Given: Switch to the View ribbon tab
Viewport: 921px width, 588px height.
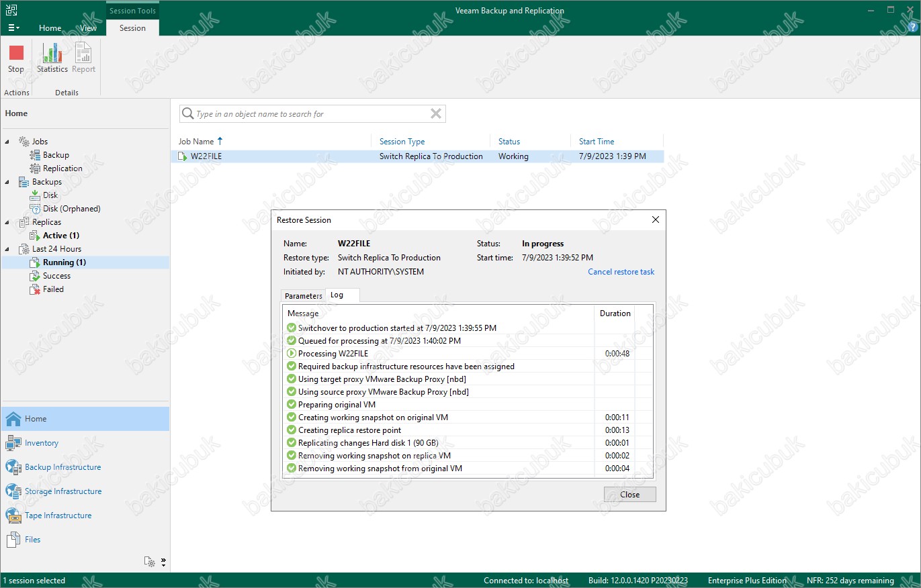Looking at the screenshot, I should (x=88, y=28).
